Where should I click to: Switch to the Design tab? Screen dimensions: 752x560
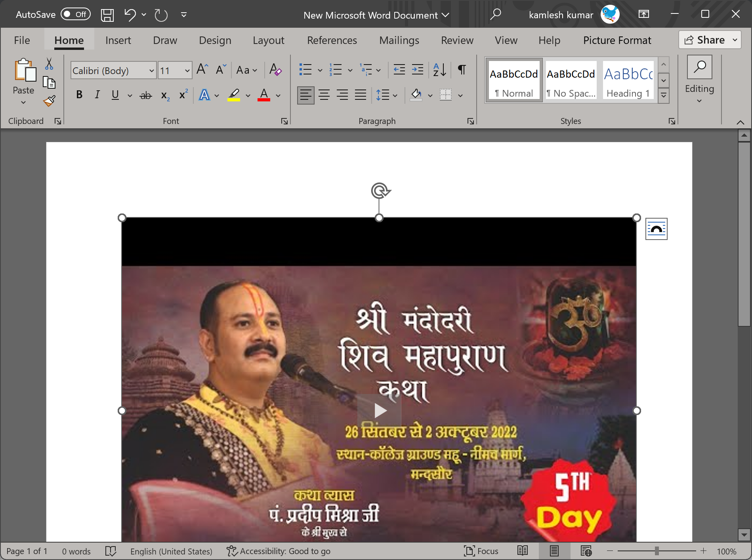[215, 40]
